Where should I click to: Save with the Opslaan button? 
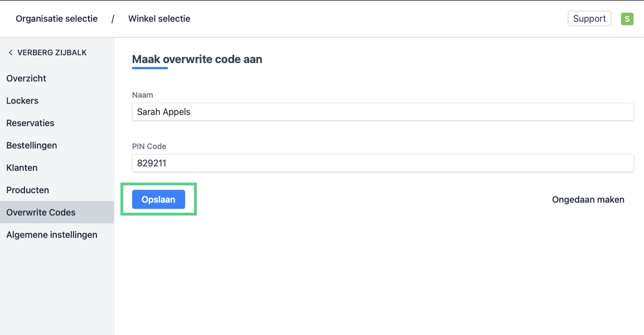click(x=158, y=199)
